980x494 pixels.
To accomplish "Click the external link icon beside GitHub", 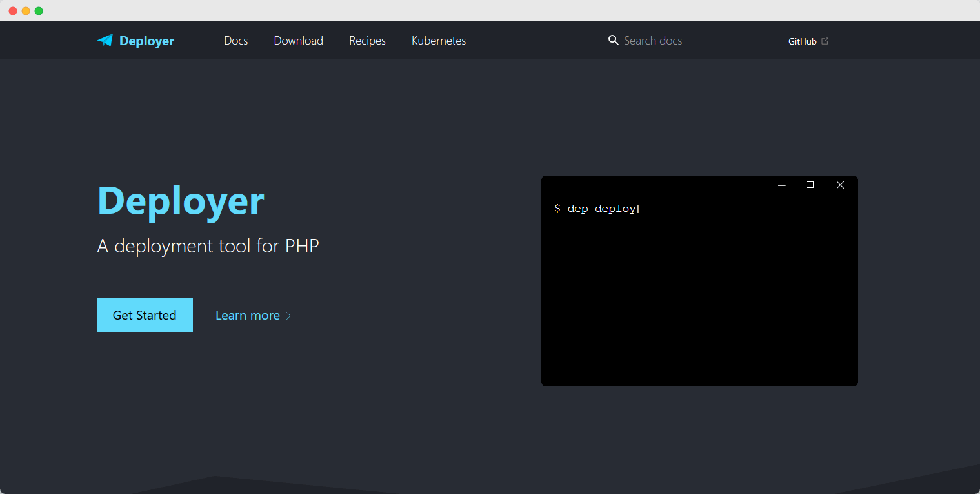I will tap(825, 41).
